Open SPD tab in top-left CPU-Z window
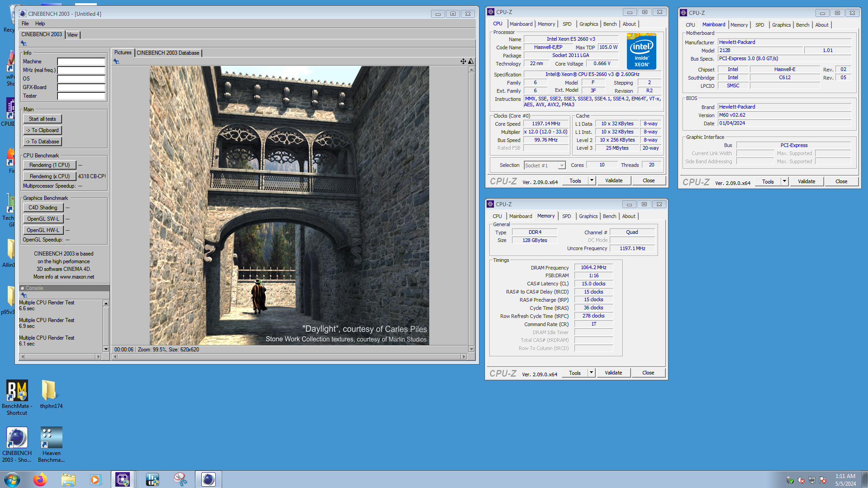This screenshot has width=868, height=488. (x=567, y=24)
